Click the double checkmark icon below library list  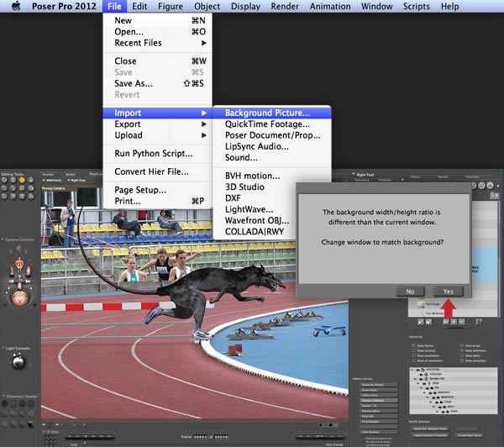pos(428,322)
